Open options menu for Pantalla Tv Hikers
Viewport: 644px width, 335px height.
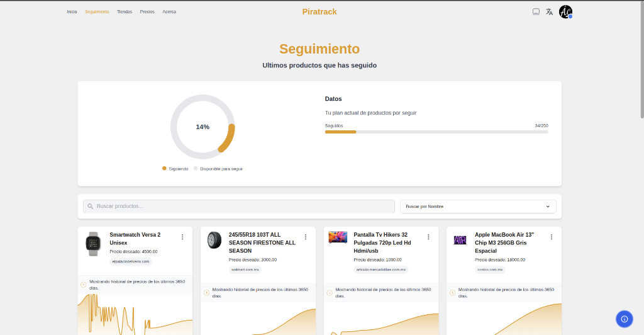point(428,237)
